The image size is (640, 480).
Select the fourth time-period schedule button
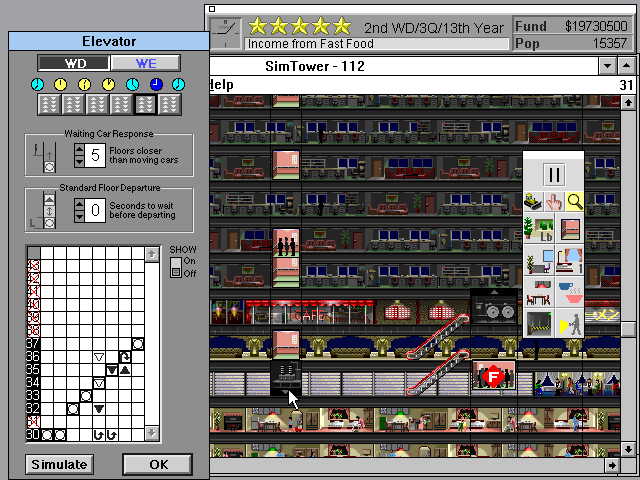click(x=121, y=104)
